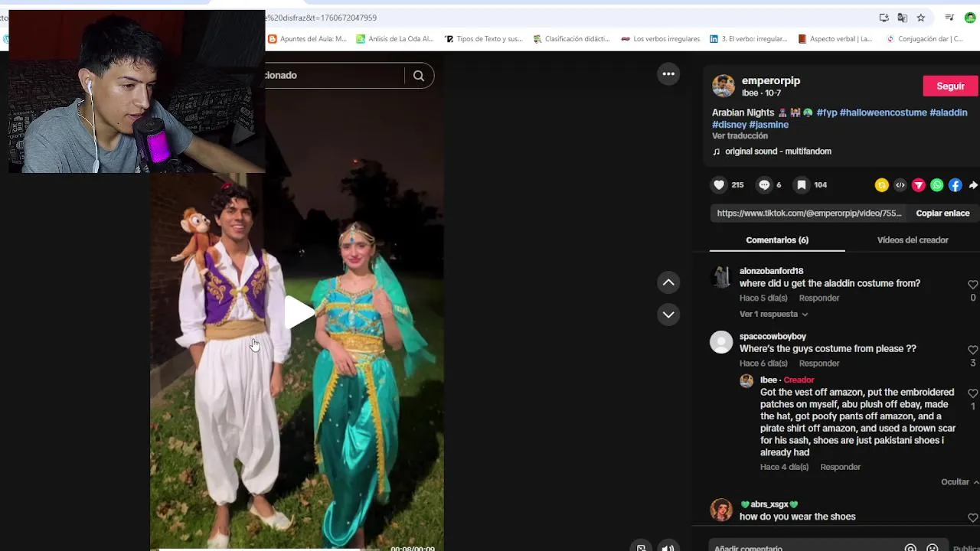This screenshot has height=551, width=980.
Task: Click the volume speaker icon on video
Action: 668,547
